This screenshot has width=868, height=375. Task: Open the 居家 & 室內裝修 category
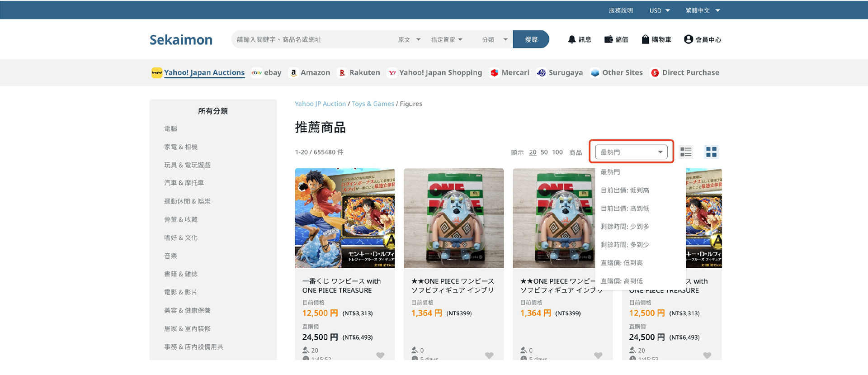pos(187,328)
